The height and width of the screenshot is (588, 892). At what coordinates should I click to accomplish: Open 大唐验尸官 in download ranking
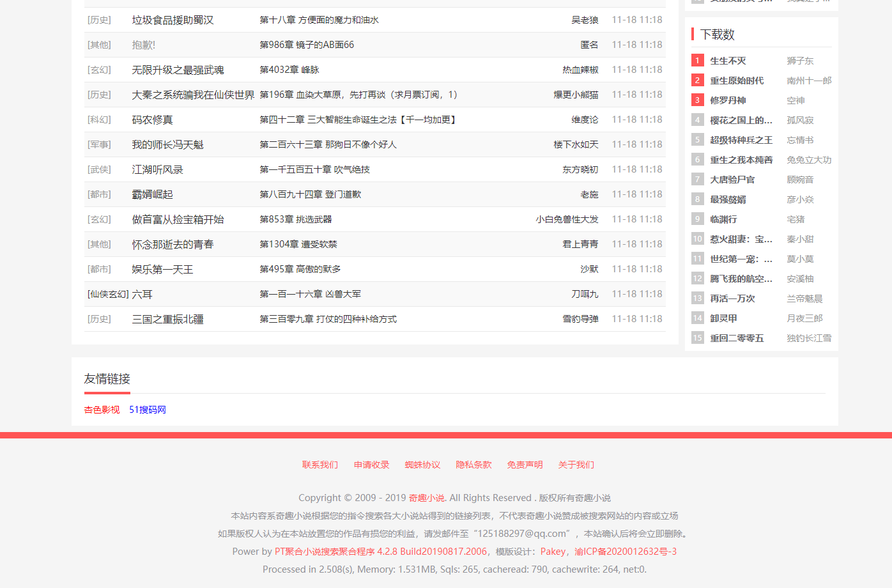pyautogui.click(x=732, y=180)
